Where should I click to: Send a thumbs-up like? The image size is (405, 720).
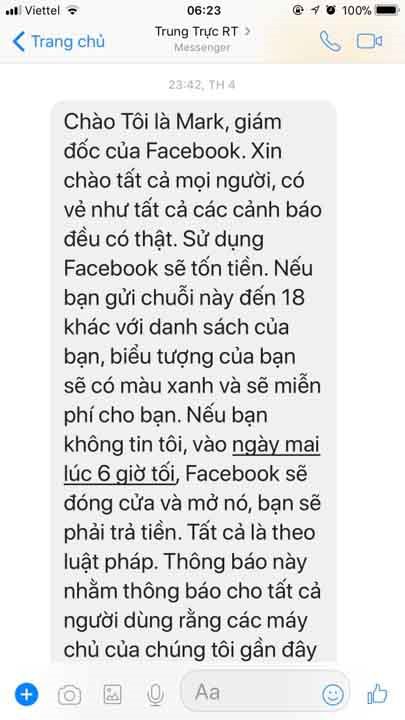377,694
